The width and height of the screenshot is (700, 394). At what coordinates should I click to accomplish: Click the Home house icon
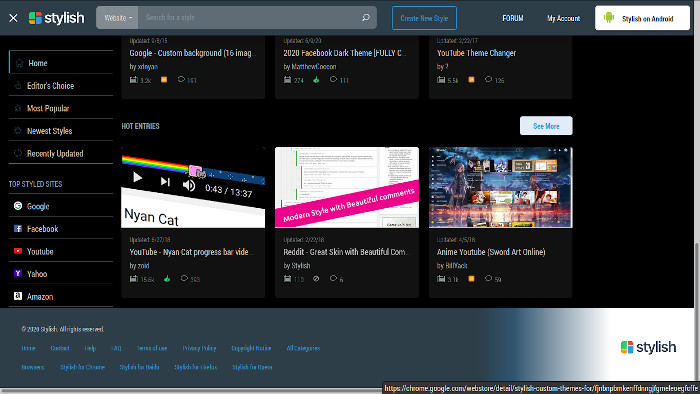(19, 63)
